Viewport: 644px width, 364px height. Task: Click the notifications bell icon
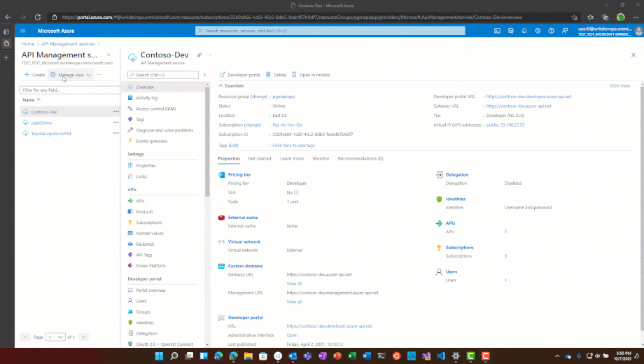pyautogui.click(x=524, y=31)
